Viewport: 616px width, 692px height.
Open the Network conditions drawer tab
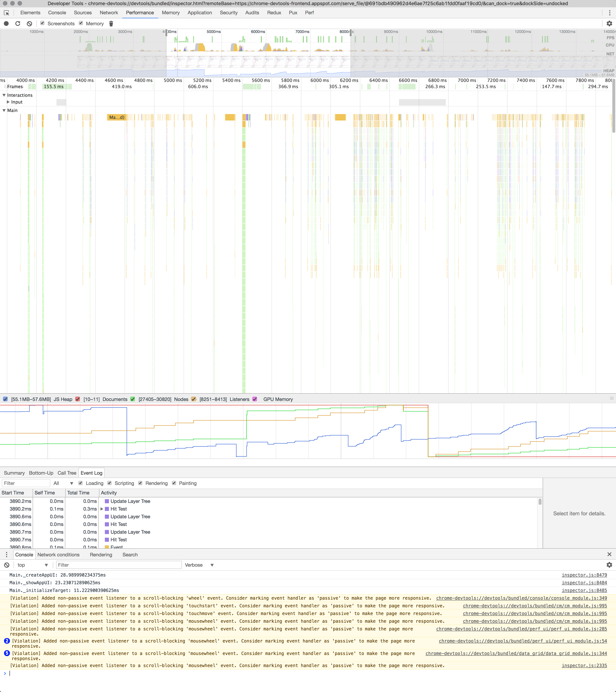coord(59,555)
